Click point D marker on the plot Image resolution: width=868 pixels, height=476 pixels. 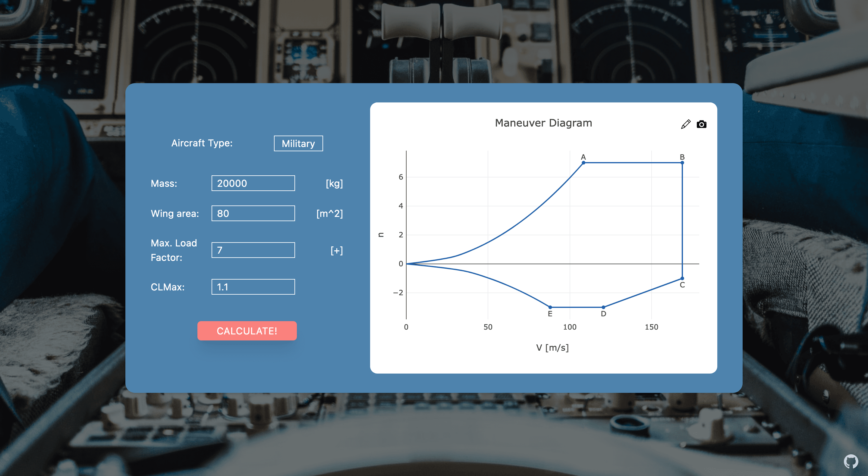tap(603, 307)
